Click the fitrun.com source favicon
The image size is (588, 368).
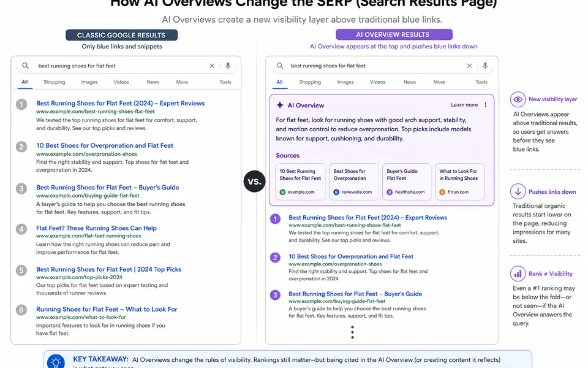click(x=442, y=192)
